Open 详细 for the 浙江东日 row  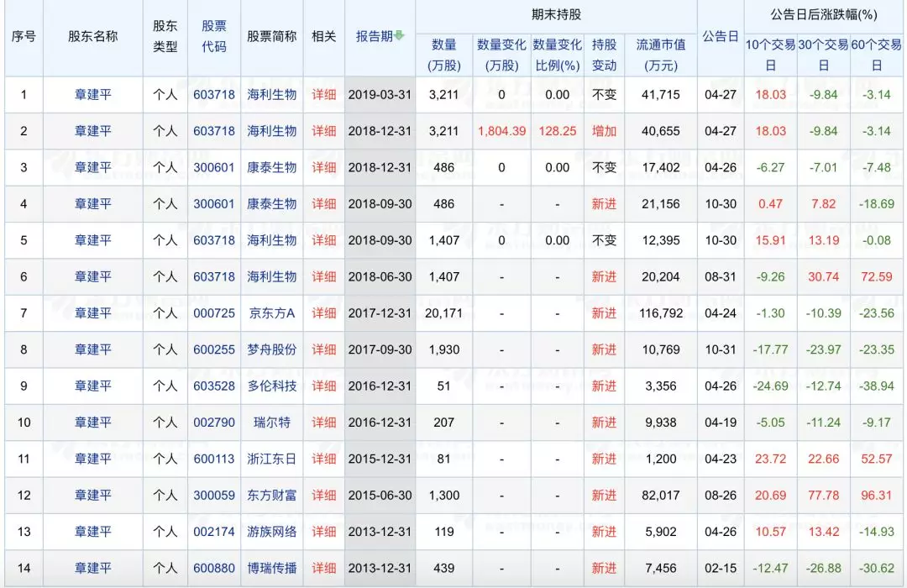(324, 459)
